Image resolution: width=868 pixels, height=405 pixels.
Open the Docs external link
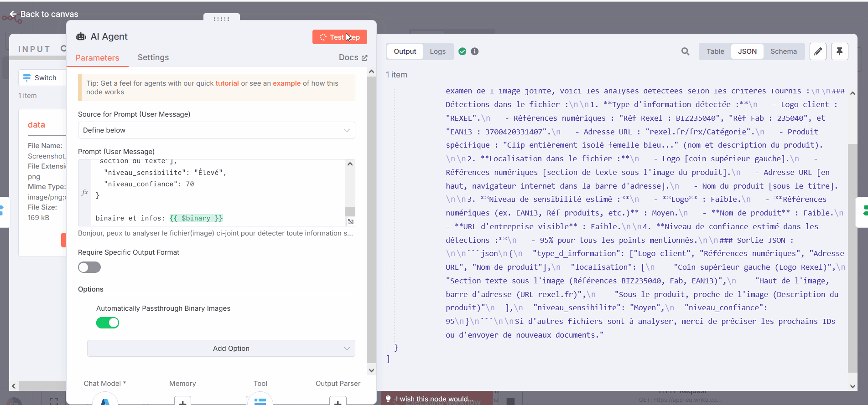[353, 57]
